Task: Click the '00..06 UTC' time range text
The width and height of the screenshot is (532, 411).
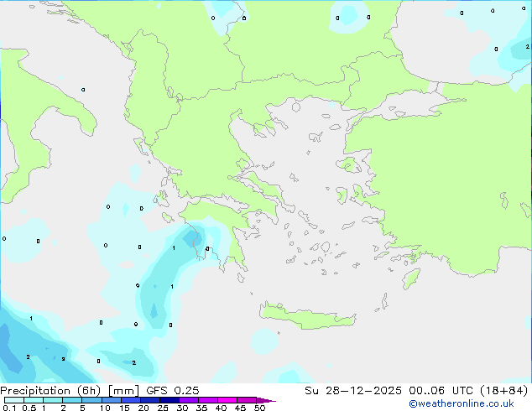Action: 441,391
